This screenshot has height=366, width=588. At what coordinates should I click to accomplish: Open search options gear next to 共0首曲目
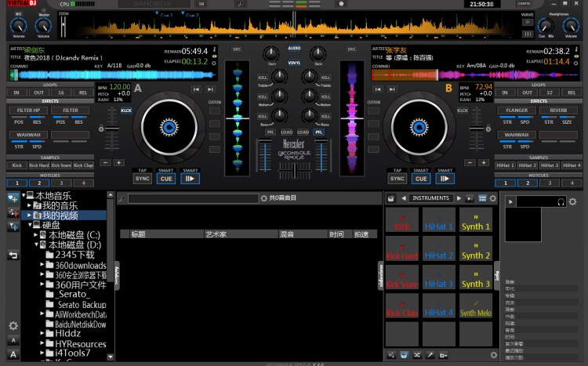tap(264, 198)
